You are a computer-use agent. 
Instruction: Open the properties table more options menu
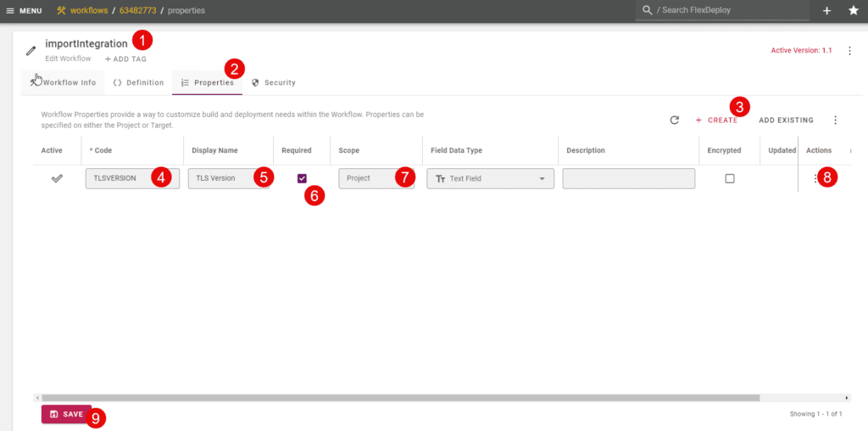pos(836,120)
